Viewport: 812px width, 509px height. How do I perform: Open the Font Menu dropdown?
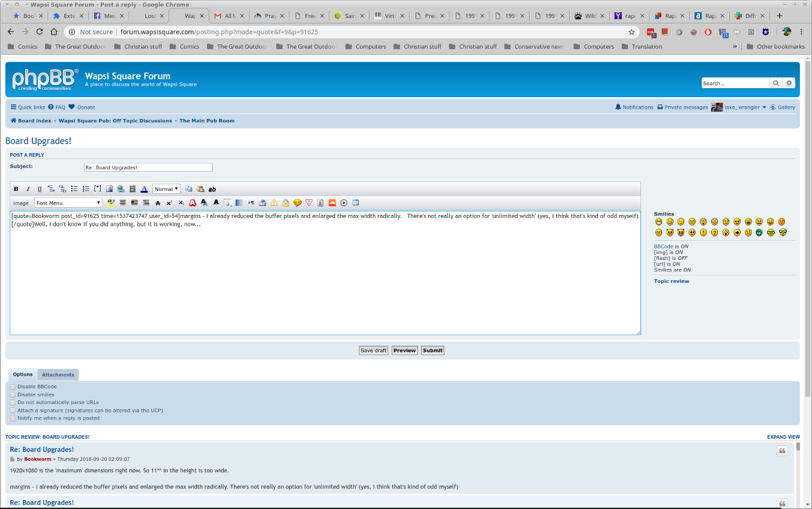(68, 203)
